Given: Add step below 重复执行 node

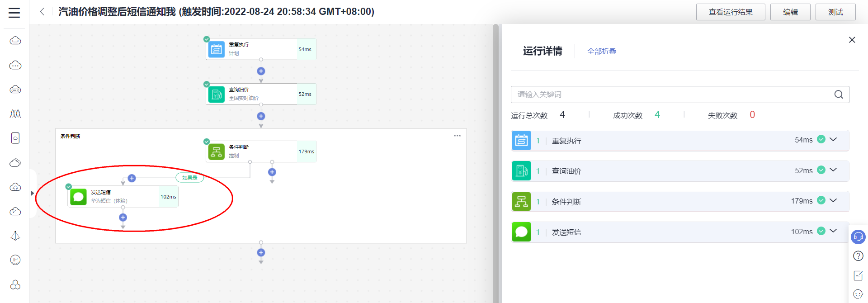Looking at the screenshot, I should coord(261,71).
